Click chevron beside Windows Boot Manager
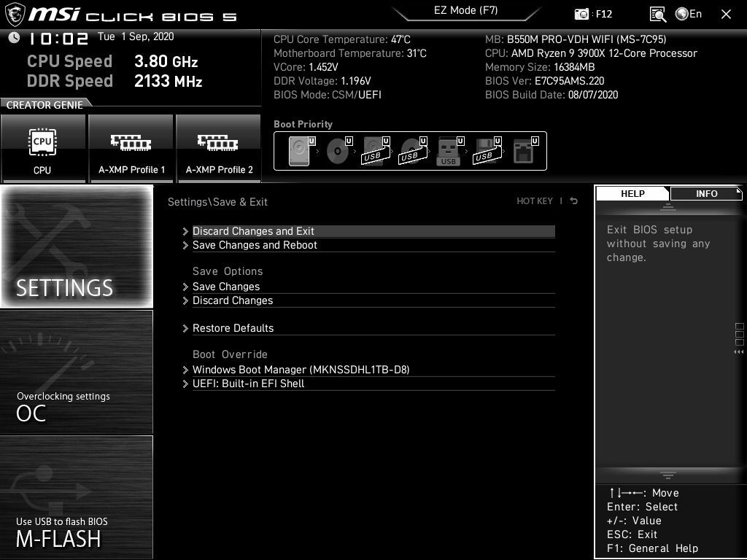This screenshot has width=747, height=560. tap(185, 370)
